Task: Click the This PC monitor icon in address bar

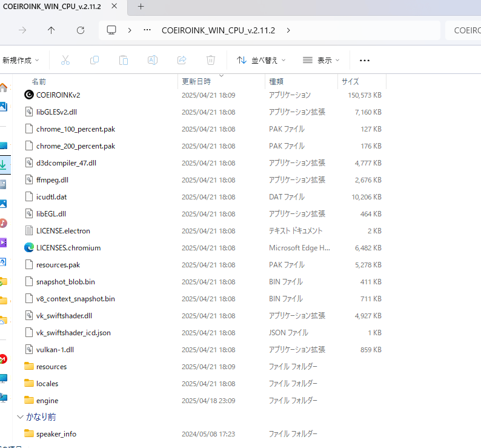Action: click(x=111, y=30)
